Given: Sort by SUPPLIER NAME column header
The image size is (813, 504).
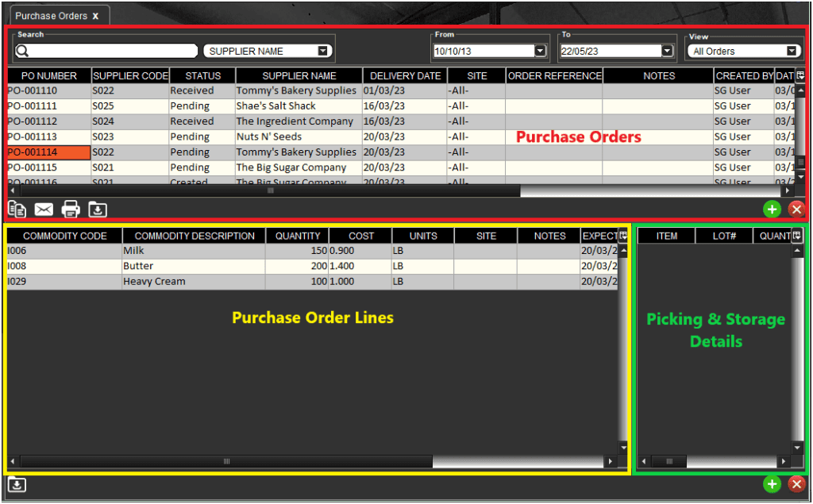Looking at the screenshot, I should tap(299, 75).
